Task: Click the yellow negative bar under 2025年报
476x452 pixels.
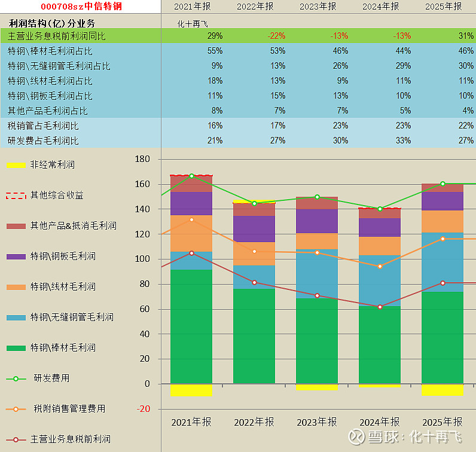Action: coord(443,390)
